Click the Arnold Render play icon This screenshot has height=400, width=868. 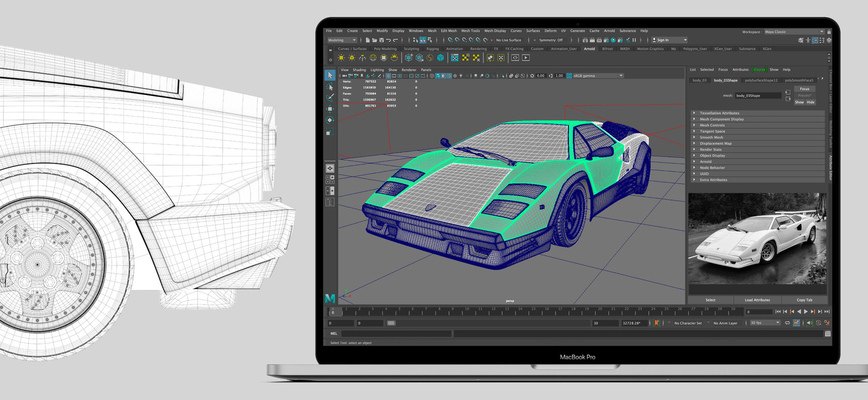[525, 58]
